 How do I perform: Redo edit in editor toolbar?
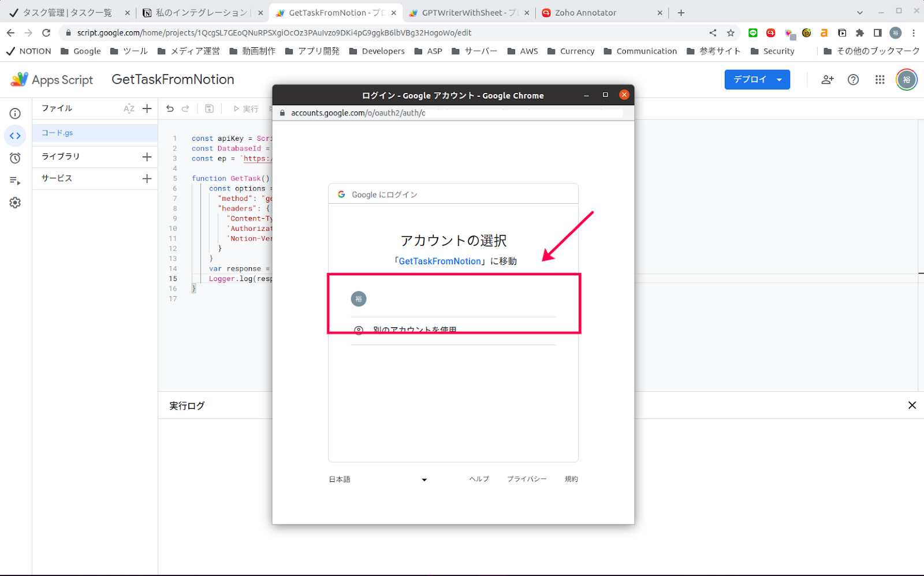point(185,109)
